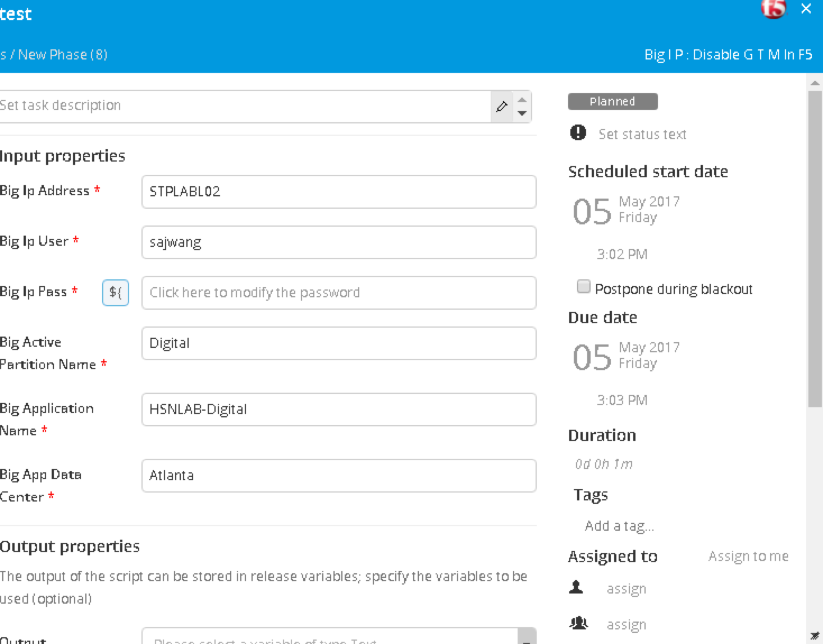
Task: Click Add a tag field
Action: [x=619, y=526]
